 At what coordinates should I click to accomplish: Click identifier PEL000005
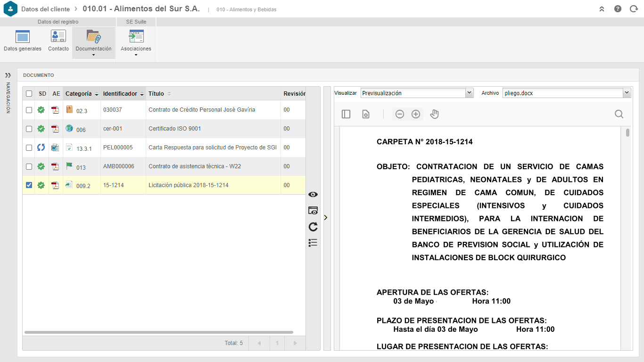118,148
